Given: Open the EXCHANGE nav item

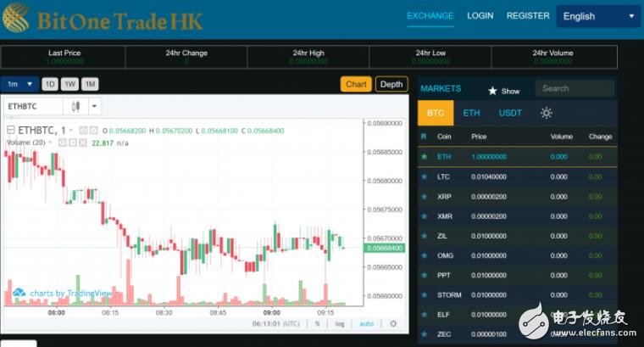Looking at the screenshot, I should [x=430, y=16].
